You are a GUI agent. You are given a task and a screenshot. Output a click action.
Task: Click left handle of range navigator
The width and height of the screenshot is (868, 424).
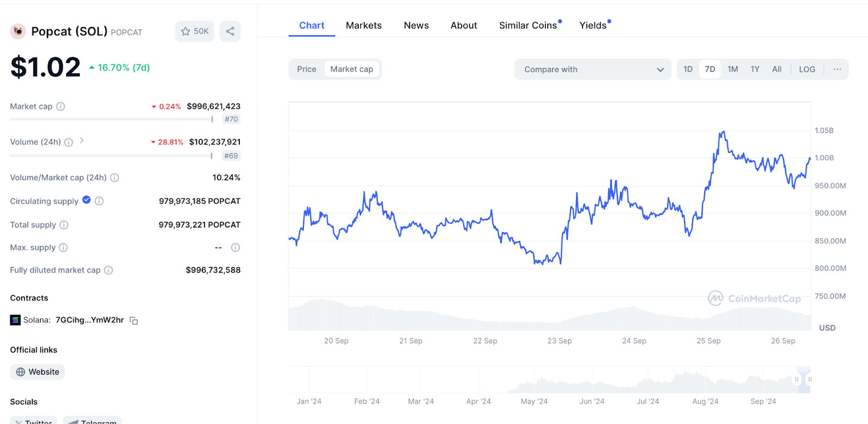pos(797,379)
